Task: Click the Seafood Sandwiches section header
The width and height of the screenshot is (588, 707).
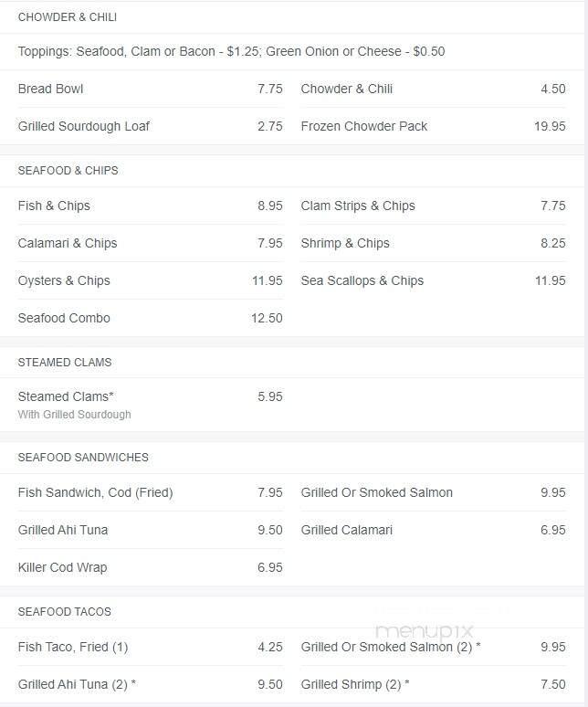Action: [x=83, y=458]
